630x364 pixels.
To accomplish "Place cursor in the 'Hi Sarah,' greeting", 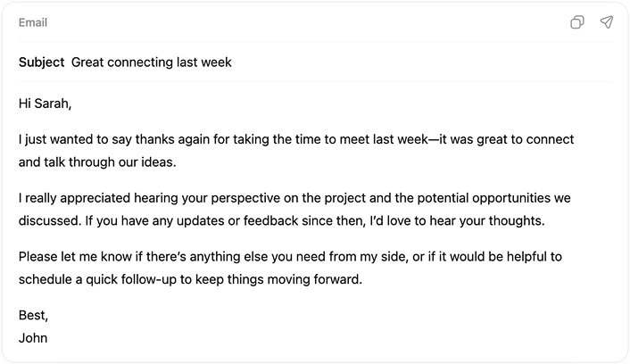I will coord(45,103).
